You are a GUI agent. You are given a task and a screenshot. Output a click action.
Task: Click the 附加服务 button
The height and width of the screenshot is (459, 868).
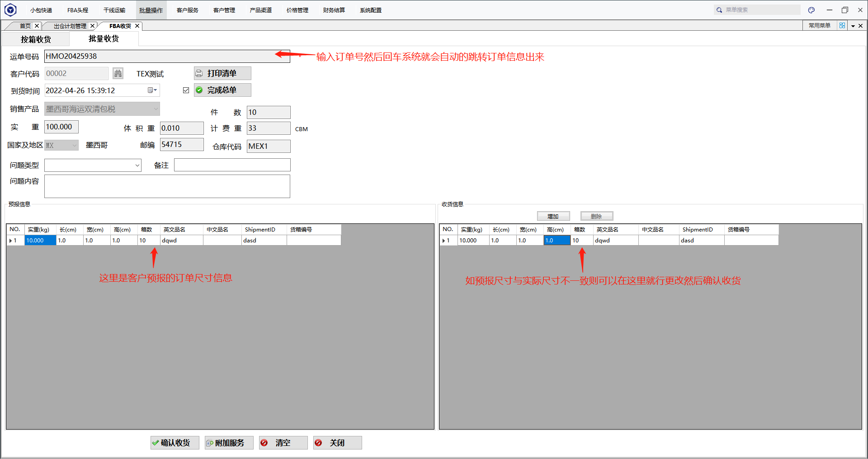pos(229,443)
